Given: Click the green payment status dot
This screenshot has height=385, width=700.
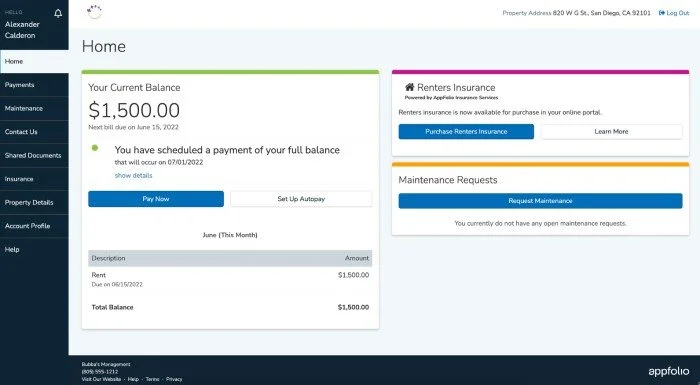Looking at the screenshot, I should coord(95,148).
